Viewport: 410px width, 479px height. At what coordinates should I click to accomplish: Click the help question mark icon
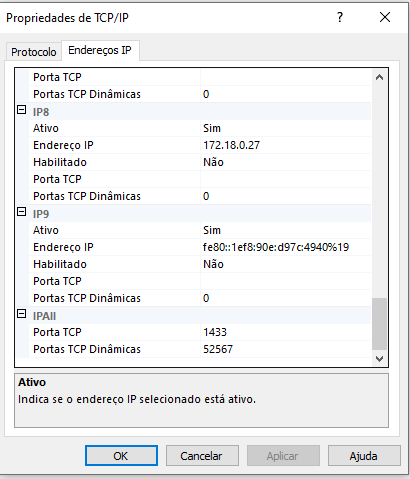tap(340, 17)
